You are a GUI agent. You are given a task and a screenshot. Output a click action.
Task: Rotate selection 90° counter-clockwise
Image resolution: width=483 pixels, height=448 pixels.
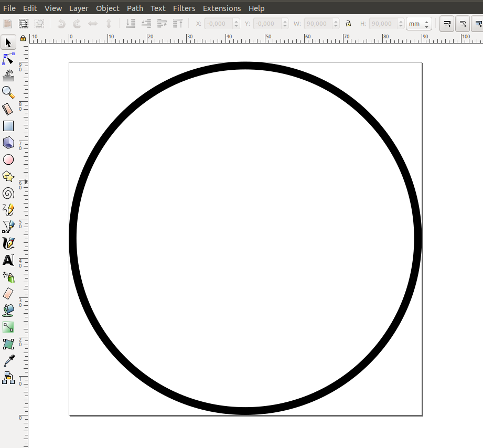(x=61, y=24)
